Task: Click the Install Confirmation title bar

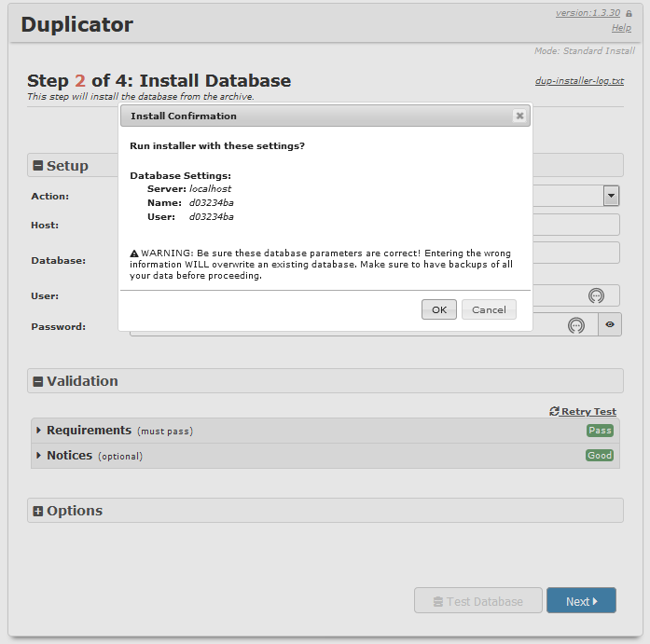Action: coord(325,116)
